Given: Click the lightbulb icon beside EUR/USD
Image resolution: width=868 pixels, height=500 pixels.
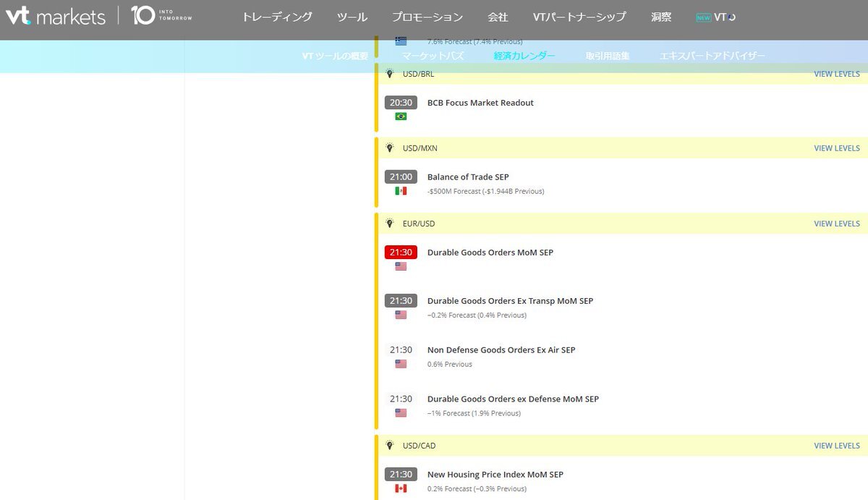Looking at the screenshot, I should coord(390,224).
